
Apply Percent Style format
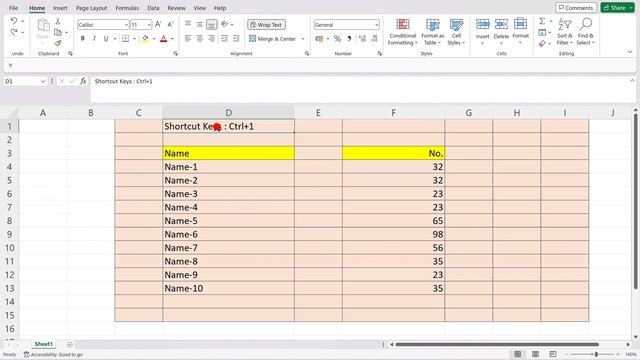pos(337,39)
